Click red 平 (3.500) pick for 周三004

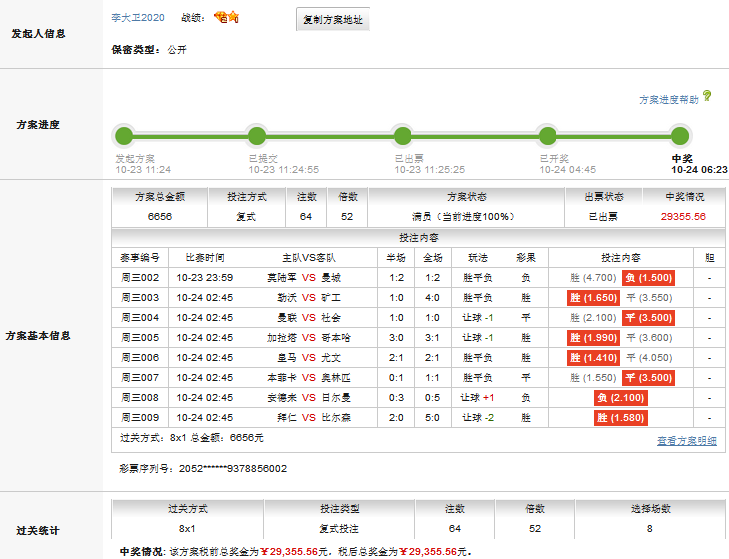pos(648,318)
